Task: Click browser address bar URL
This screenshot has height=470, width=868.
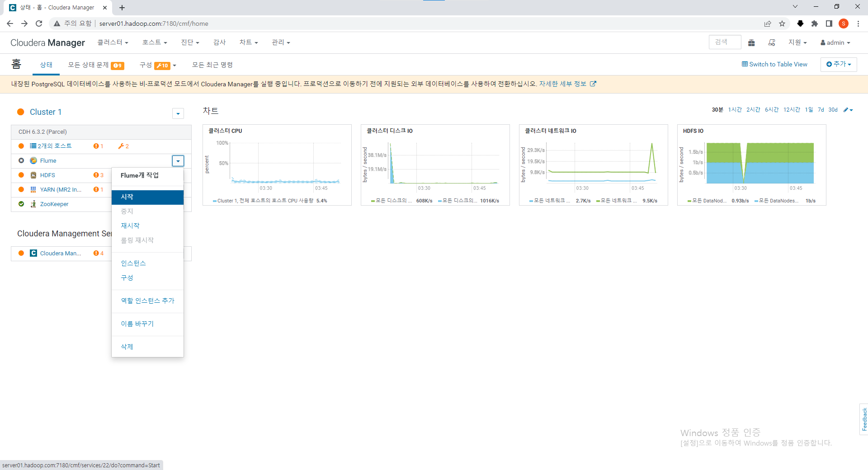Action: tap(154, 23)
